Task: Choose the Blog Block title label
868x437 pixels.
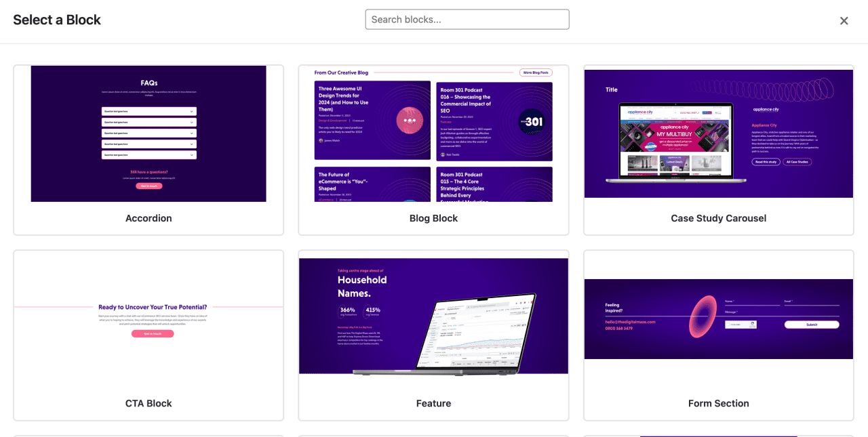Action: coord(433,218)
